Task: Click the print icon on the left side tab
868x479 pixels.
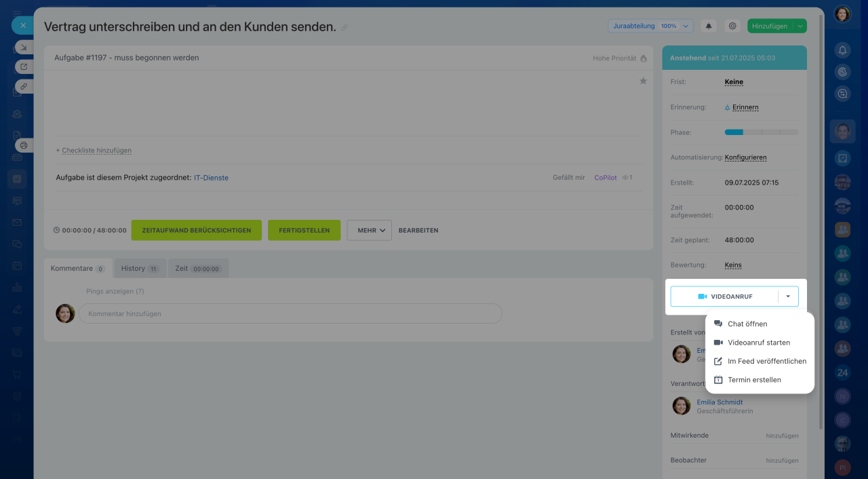Action: click(24, 145)
